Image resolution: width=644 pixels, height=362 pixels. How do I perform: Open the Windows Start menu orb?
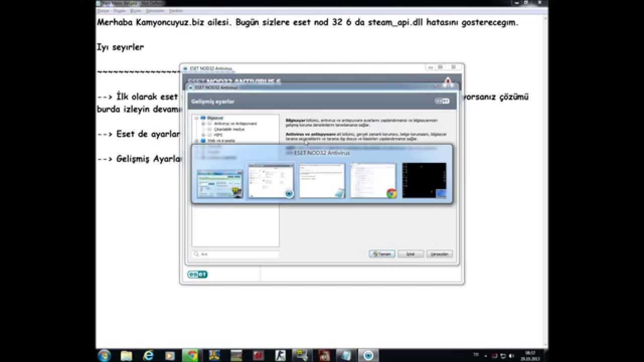tap(104, 355)
